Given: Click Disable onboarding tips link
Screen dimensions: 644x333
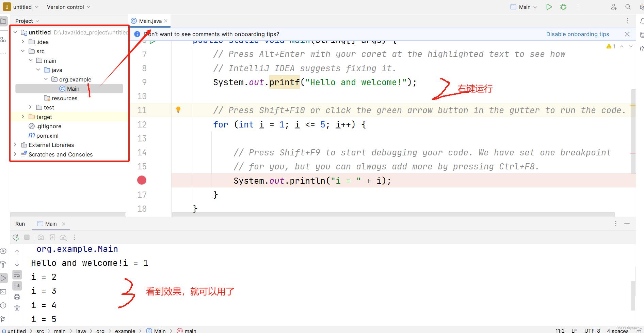Looking at the screenshot, I should point(578,34).
